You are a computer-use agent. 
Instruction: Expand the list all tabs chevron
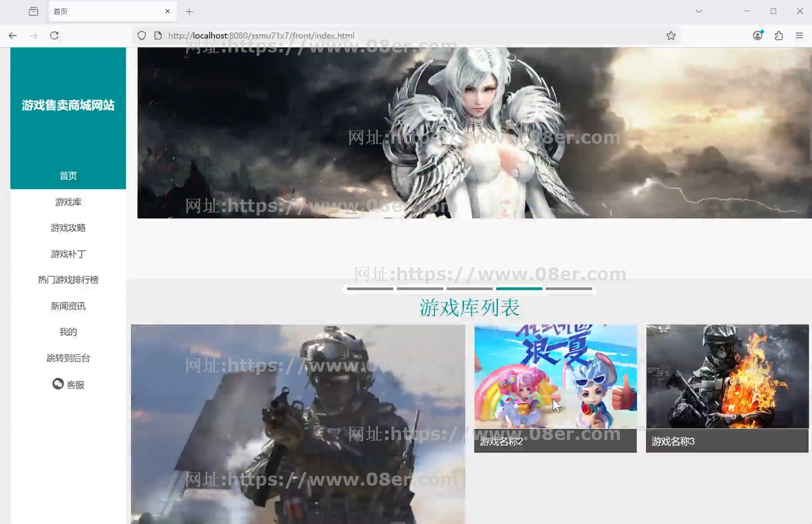pyautogui.click(x=698, y=11)
